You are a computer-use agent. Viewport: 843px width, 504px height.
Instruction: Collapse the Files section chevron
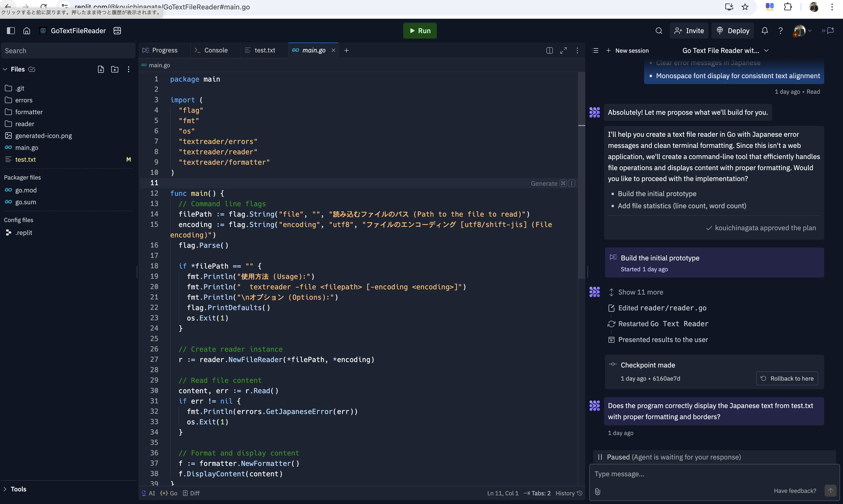[x=5, y=69]
